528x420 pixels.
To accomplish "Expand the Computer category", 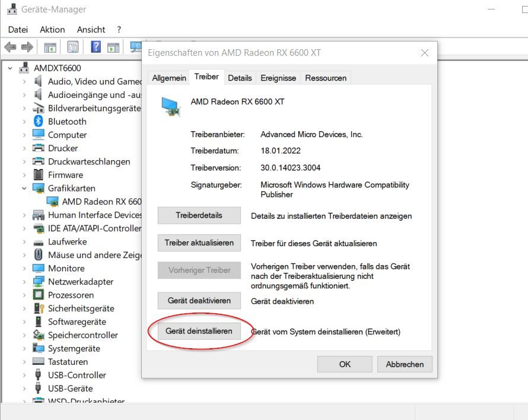I will 24,135.
